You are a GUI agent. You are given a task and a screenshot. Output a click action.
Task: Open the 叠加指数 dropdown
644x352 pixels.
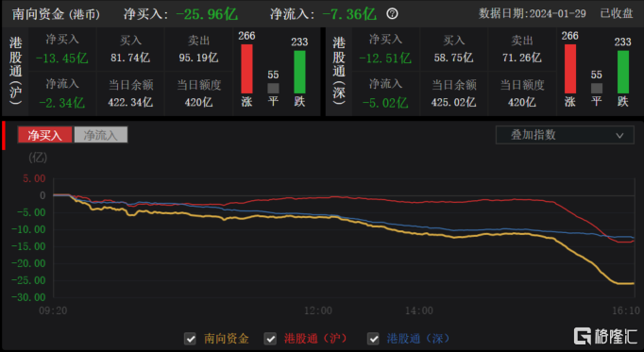pos(565,135)
